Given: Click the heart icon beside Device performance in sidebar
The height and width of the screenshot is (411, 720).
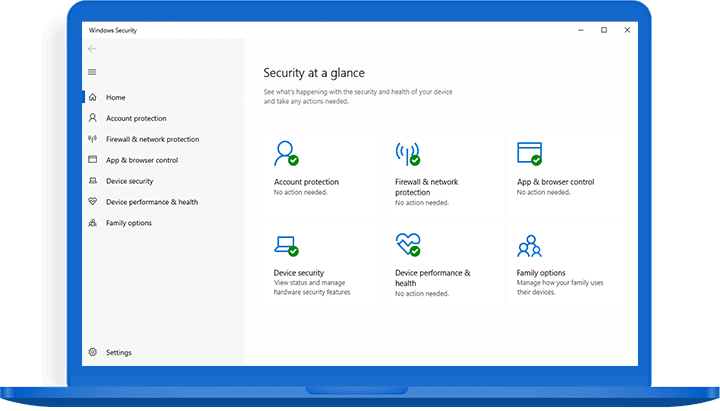Looking at the screenshot, I should 93,202.
